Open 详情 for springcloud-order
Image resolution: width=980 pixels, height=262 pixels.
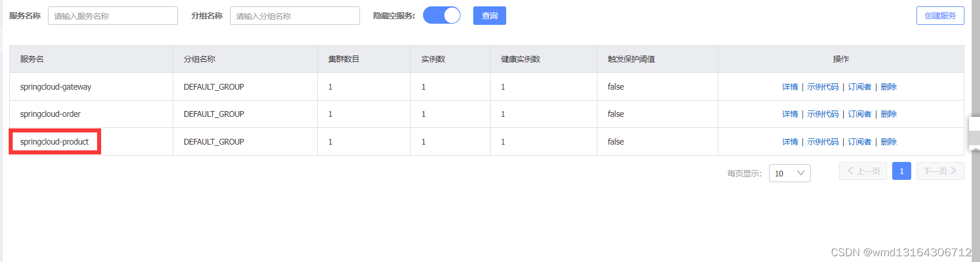coord(790,114)
